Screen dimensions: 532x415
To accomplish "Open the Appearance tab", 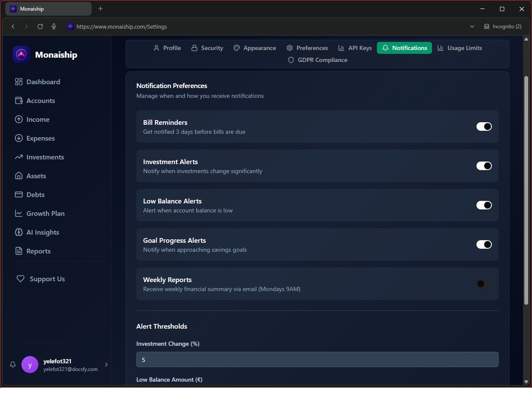I will [255, 48].
